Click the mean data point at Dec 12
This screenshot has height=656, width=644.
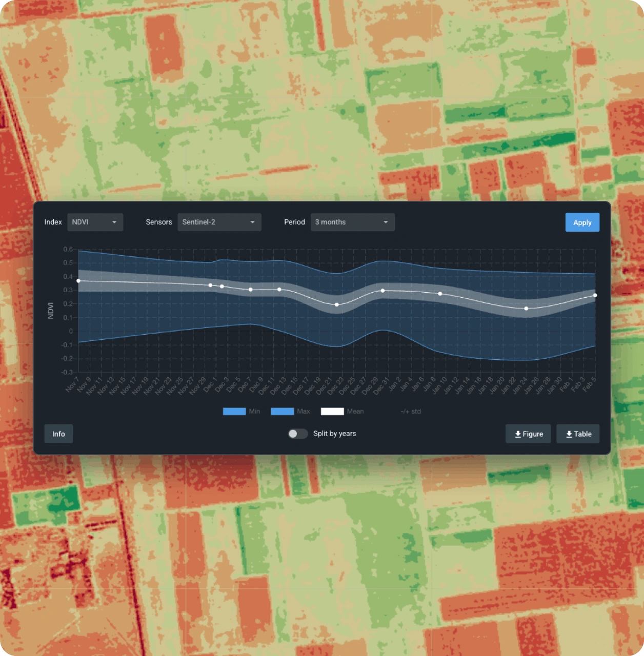pyautogui.click(x=279, y=290)
